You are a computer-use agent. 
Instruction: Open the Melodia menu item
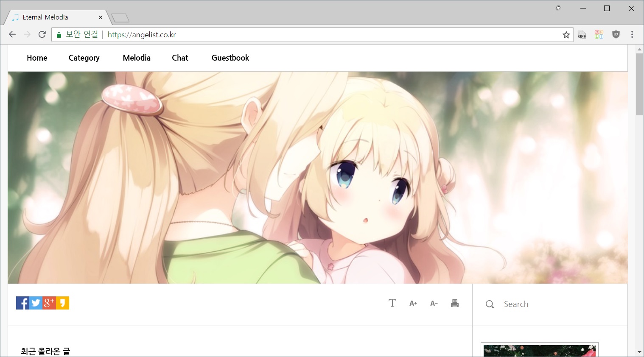[137, 58]
